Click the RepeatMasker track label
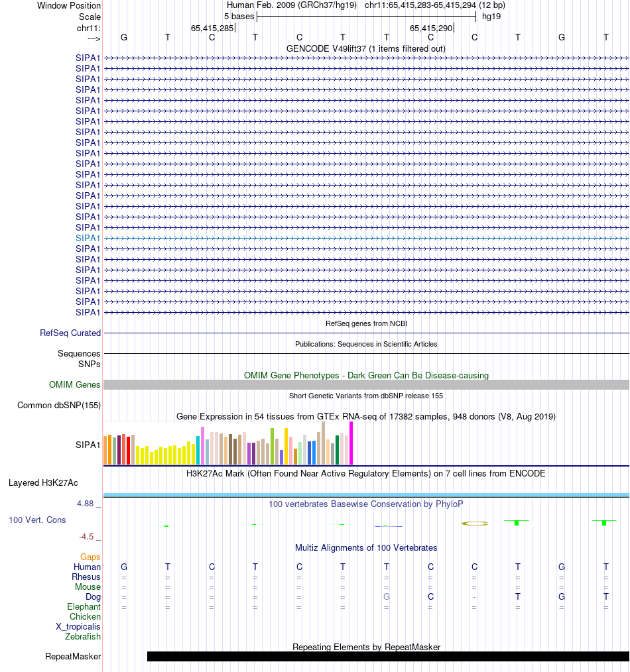630x672 pixels. (73, 657)
